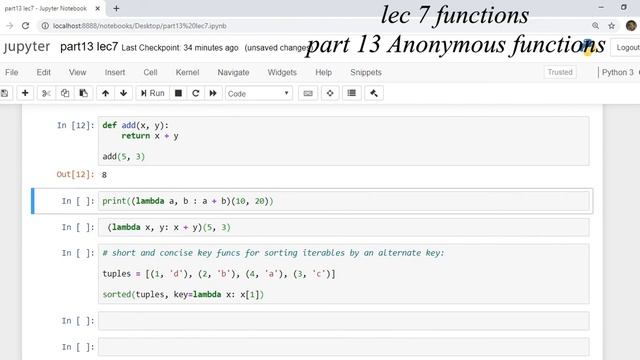640x360 pixels.
Task: Open the cell type Code dropdown
Action: tap(259, 93)
